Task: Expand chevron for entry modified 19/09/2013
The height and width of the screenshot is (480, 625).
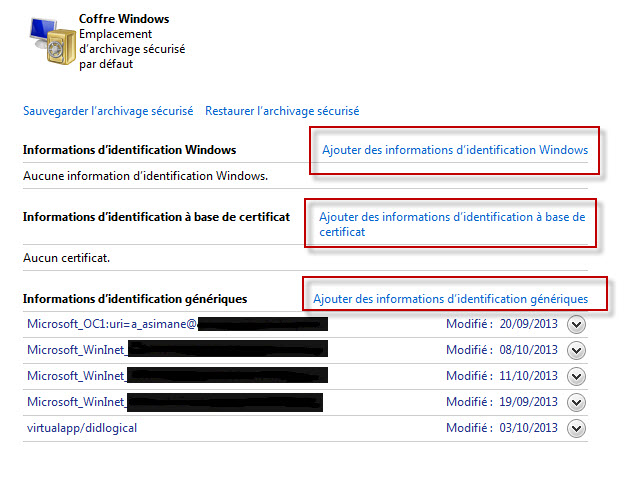Action: point(576,402)
